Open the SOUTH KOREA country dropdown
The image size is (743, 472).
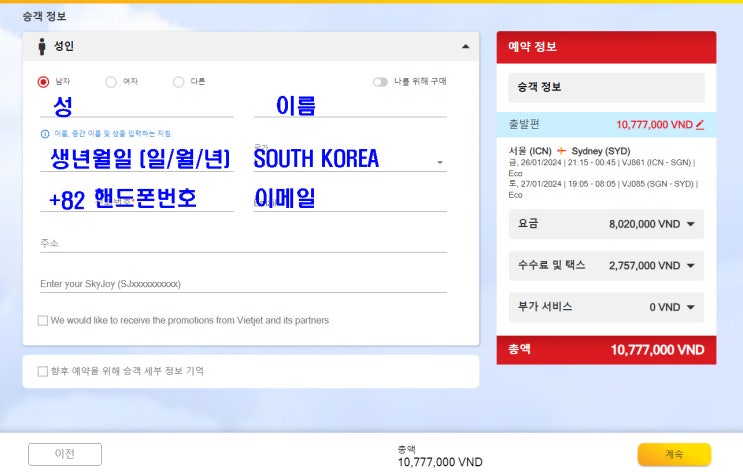(350, 159)
